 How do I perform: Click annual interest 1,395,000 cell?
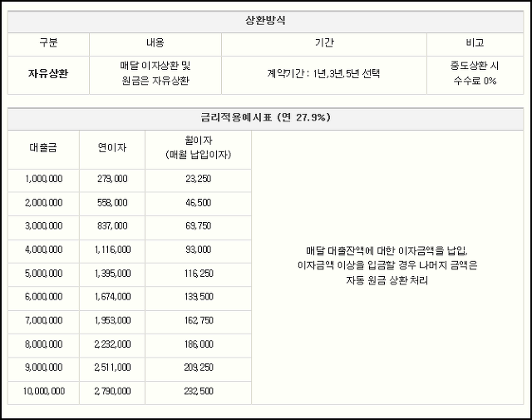112,274
